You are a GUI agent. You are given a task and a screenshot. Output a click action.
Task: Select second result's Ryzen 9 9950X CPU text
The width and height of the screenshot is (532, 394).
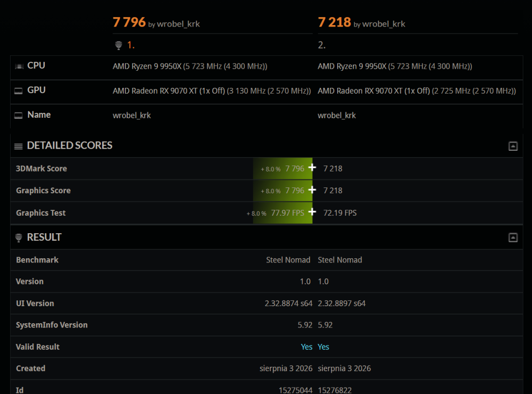(x=395, y=66)
